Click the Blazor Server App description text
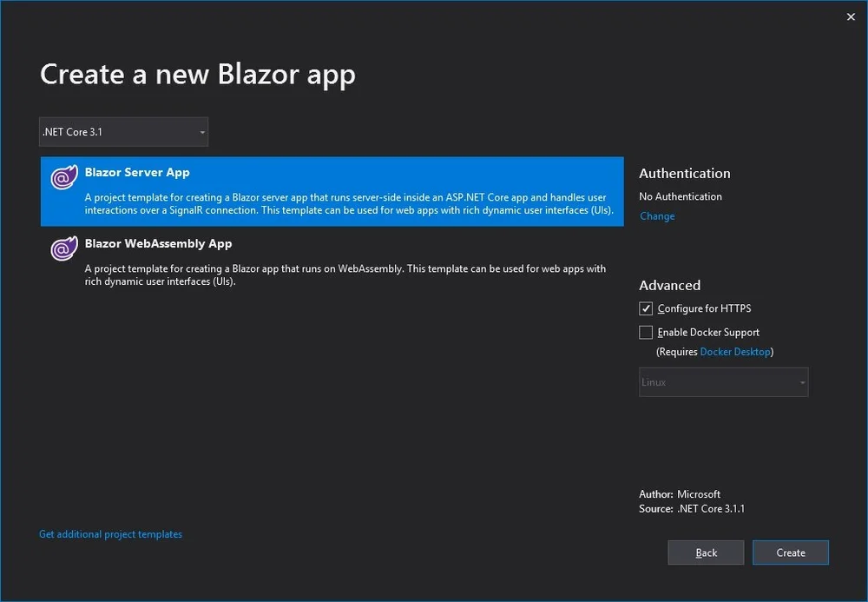 349,204
